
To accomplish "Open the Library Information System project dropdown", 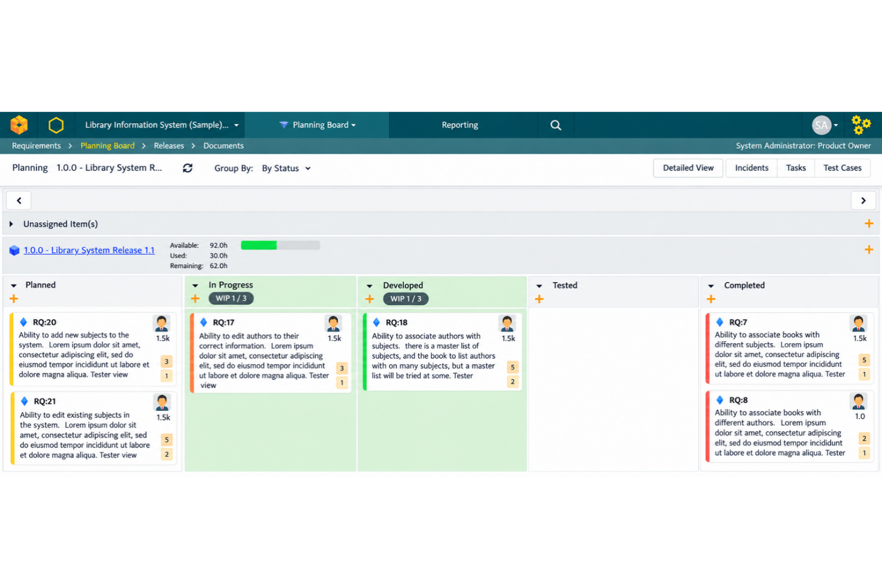I will tap(162, 125).
